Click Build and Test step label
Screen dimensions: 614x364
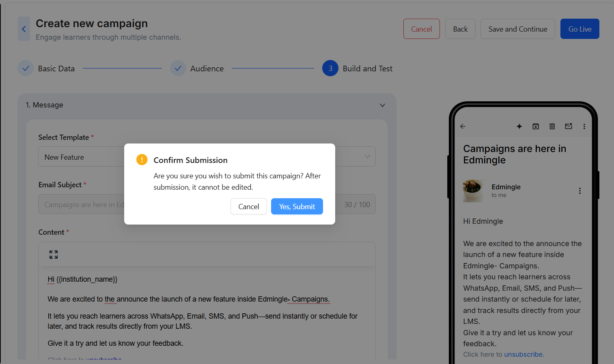368,69
